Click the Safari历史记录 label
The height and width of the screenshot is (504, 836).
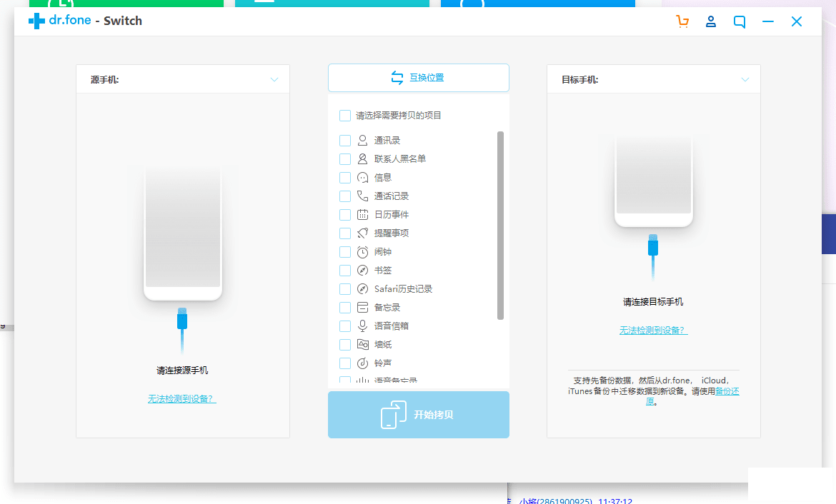pos(403,288)
